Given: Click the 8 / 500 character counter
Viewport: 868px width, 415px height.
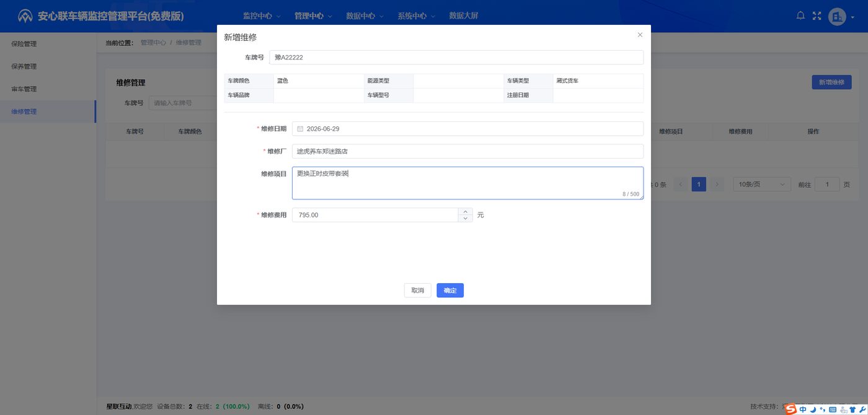Looking at the screenshot, I should [x=631, y=194].
